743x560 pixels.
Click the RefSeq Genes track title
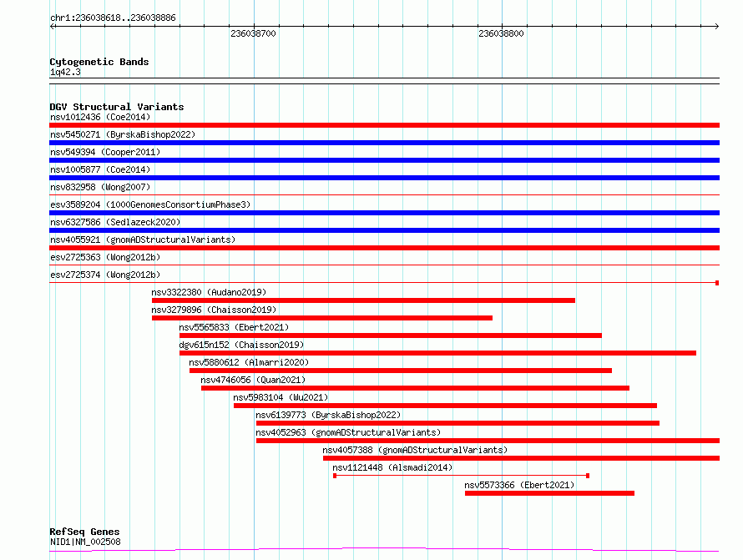[84, 532]
